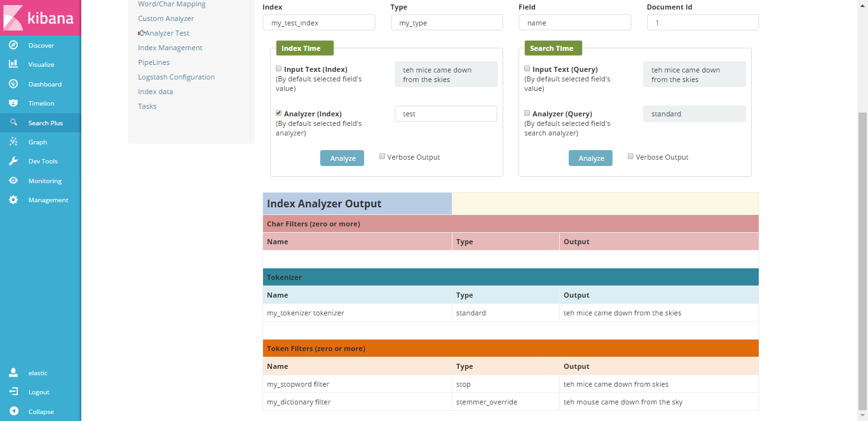Open Management gear icon

pos(13,200)
